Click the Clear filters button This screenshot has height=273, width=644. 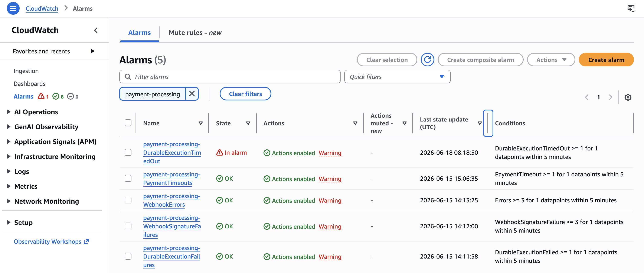(245, 94)
